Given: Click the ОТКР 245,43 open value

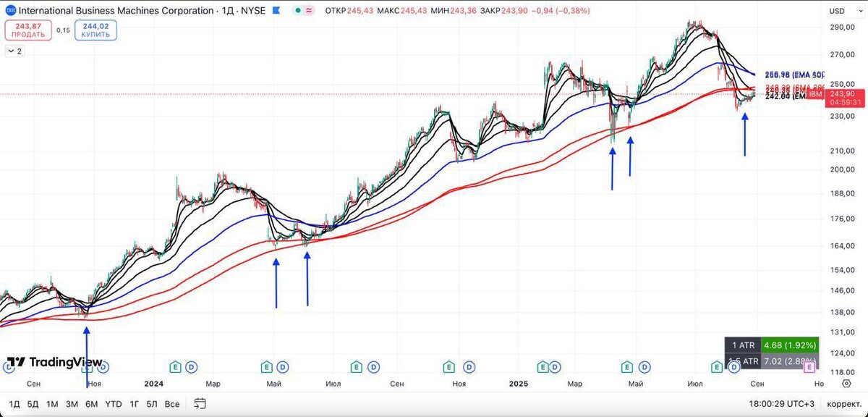Looking at the screenshot, I should tap(349, 11).
